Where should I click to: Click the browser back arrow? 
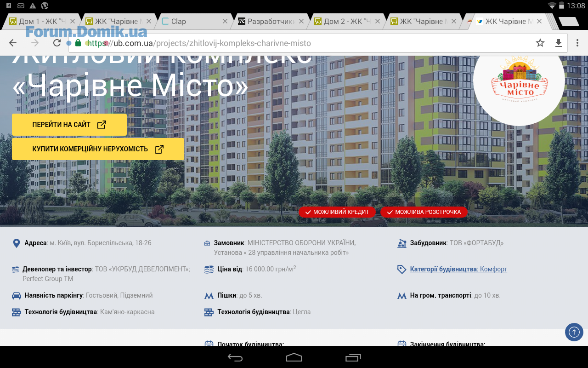pyautogui.click(x=13, y=43)
